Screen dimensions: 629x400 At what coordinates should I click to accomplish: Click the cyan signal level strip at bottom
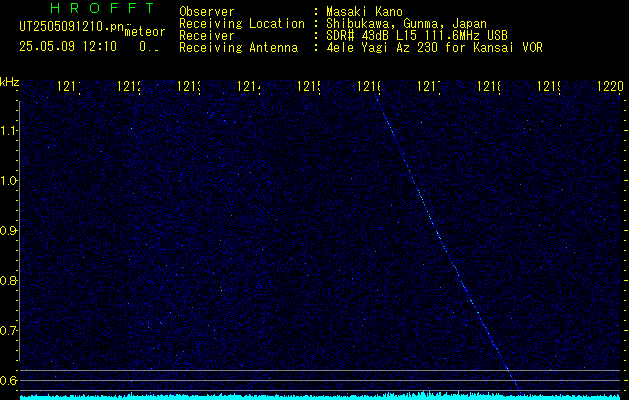(x=320, y=396)
